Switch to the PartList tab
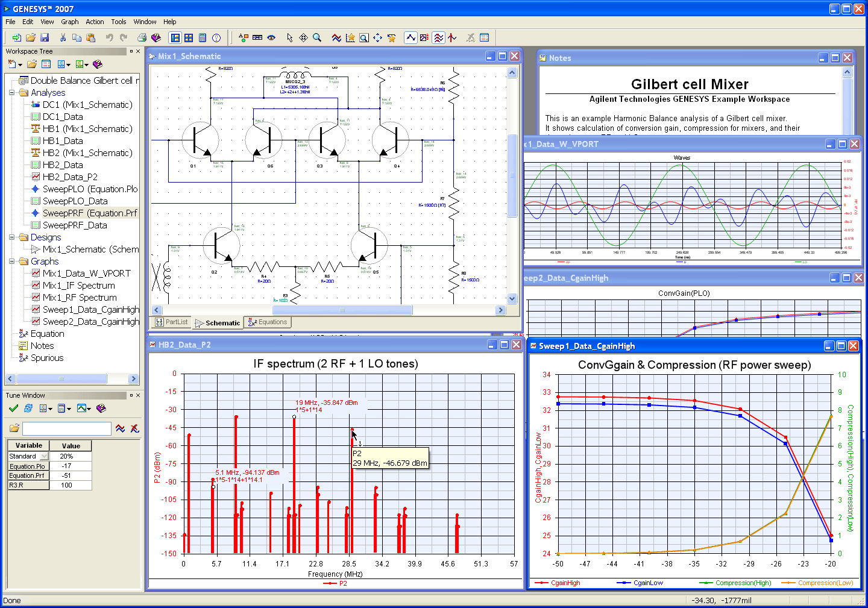This screenshot has height=608, width=868. (x=172, y=322)
